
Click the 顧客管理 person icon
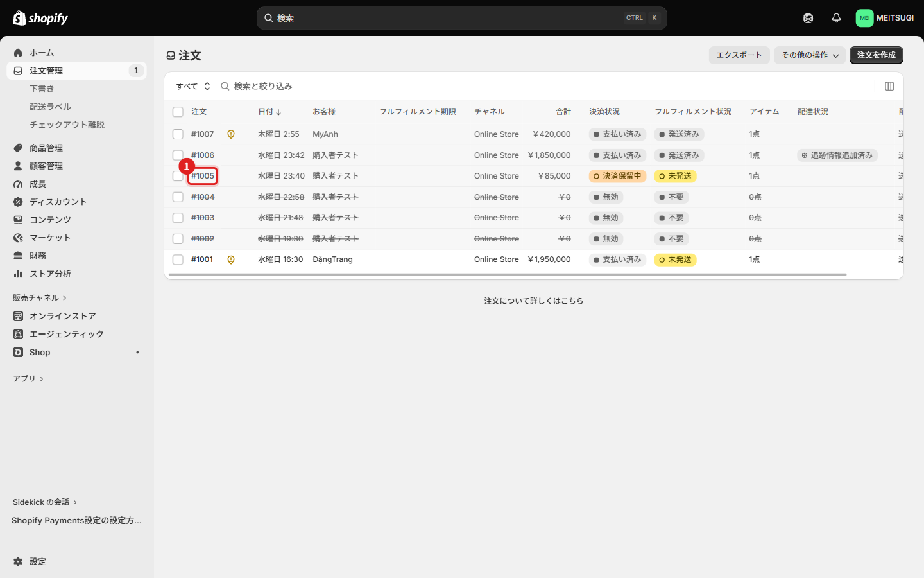point(18,166)
